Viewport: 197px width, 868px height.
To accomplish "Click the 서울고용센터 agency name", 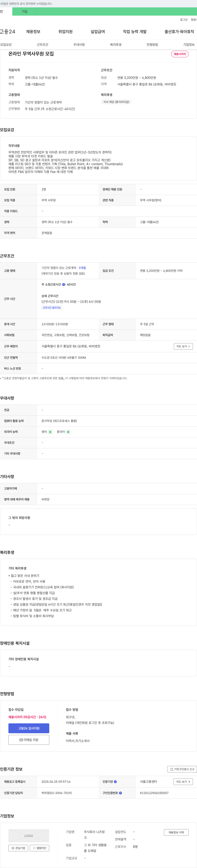I will click(x=149, y=781).
